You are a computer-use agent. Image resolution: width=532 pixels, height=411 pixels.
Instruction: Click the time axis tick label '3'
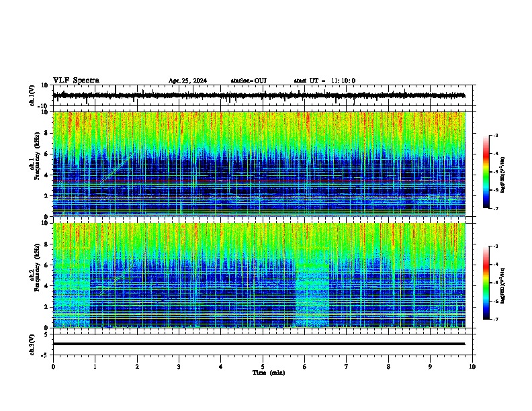point(179,367)
